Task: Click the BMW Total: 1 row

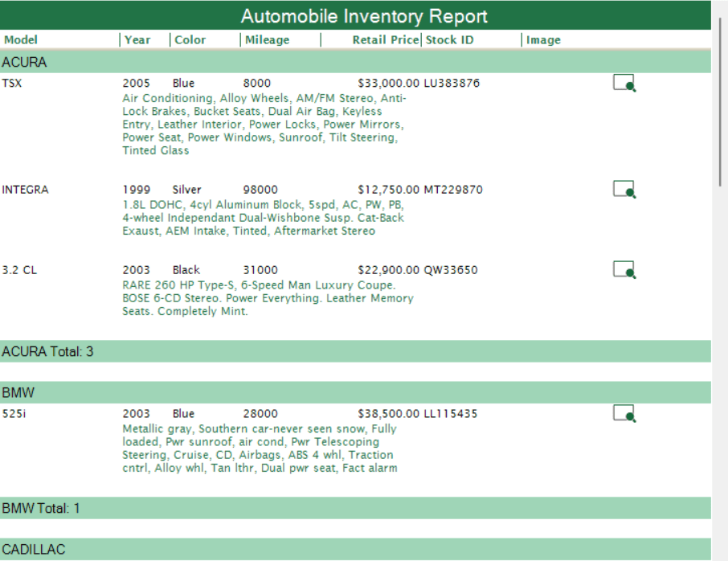Action: click(x=355, y=508)
